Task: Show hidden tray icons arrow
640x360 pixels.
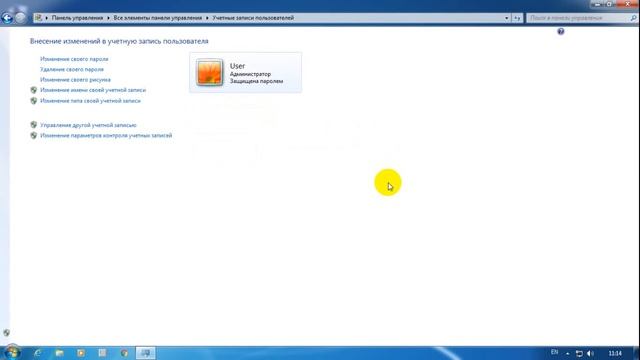Action: [567, 353]
